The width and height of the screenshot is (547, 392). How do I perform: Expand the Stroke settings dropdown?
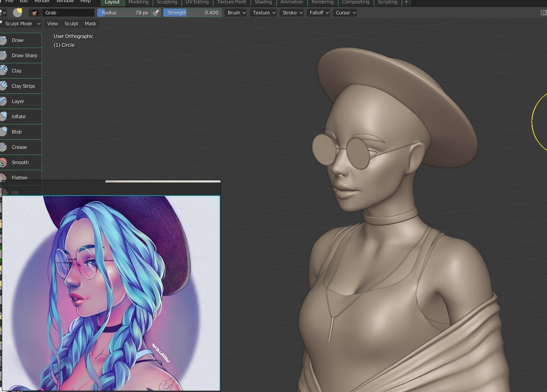coord(292,13)
